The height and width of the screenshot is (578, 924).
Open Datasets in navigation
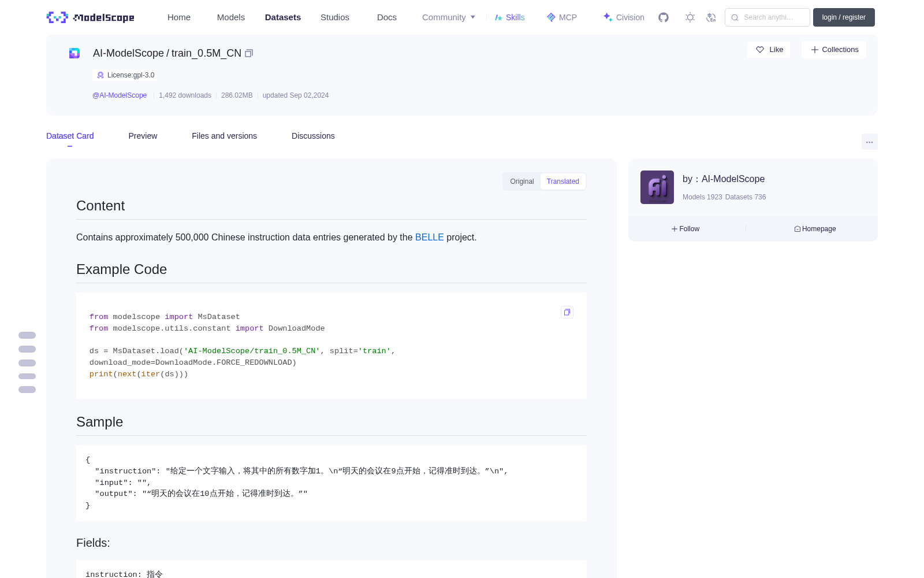pos(283,17)
